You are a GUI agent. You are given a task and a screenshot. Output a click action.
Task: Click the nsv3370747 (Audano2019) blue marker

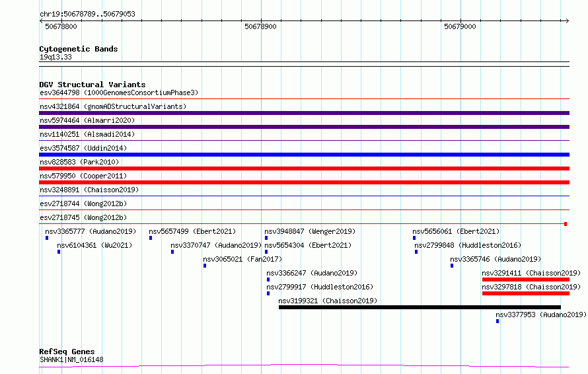pos(172,252)
